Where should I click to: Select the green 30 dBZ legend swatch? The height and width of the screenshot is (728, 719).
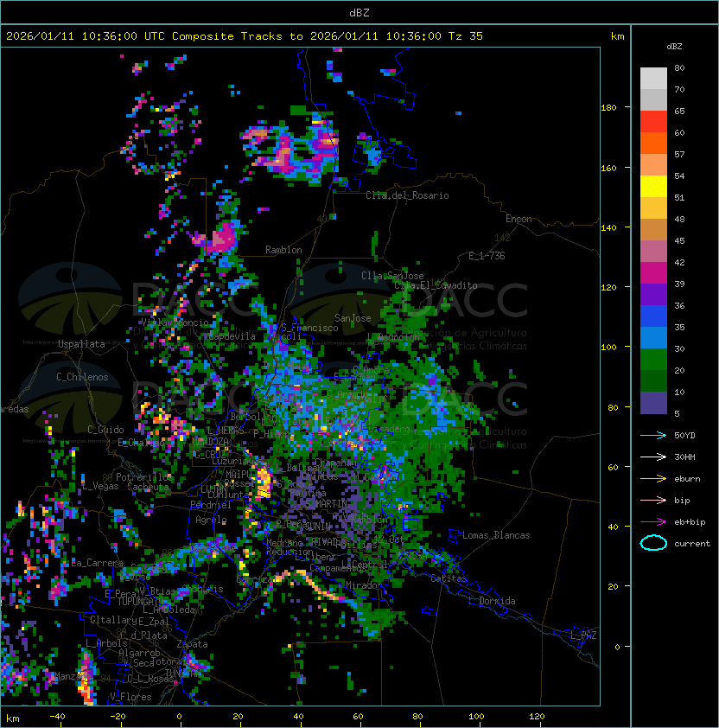(653, 360)
